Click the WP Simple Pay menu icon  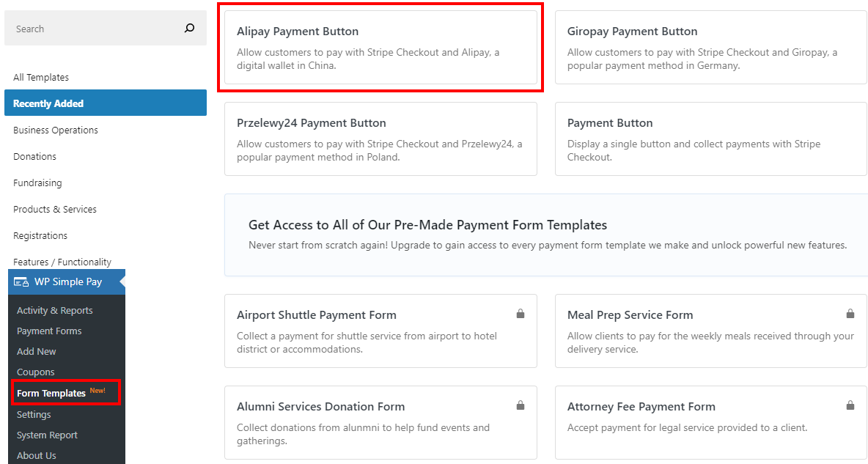[x=21, y=282]
